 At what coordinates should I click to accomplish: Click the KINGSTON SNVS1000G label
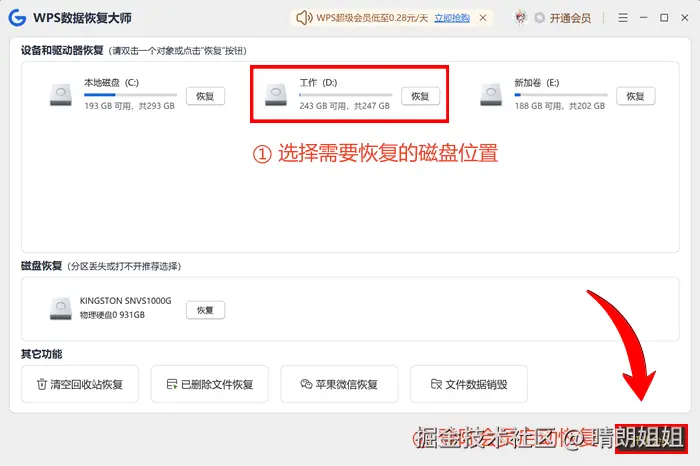[x=125, y=301]
